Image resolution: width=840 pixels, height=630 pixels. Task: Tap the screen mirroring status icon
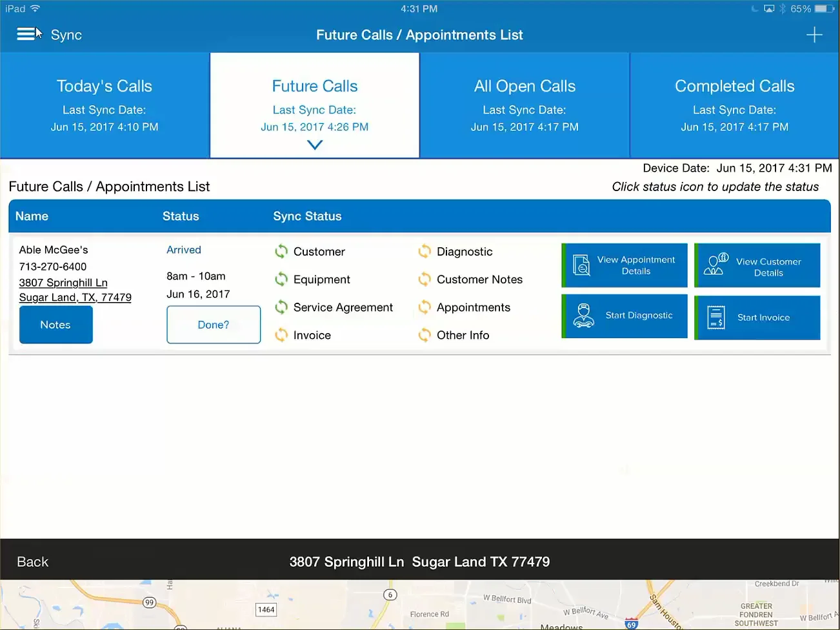[769, 9]
